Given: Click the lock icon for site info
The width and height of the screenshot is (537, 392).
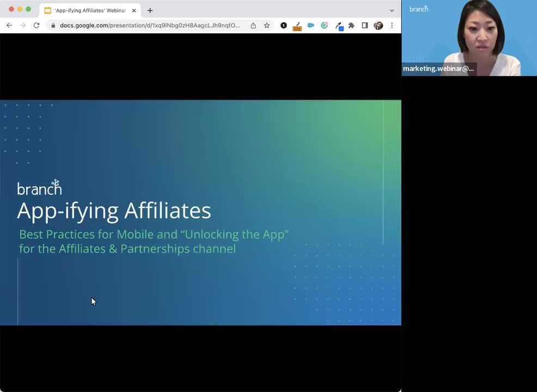Looking at the screenshot, I should point(53,26).
